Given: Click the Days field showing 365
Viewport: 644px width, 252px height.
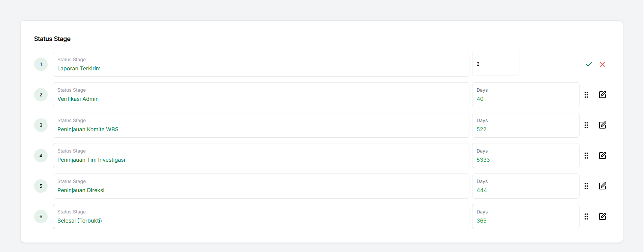Looking at the screenshot, I should point(525,216).
